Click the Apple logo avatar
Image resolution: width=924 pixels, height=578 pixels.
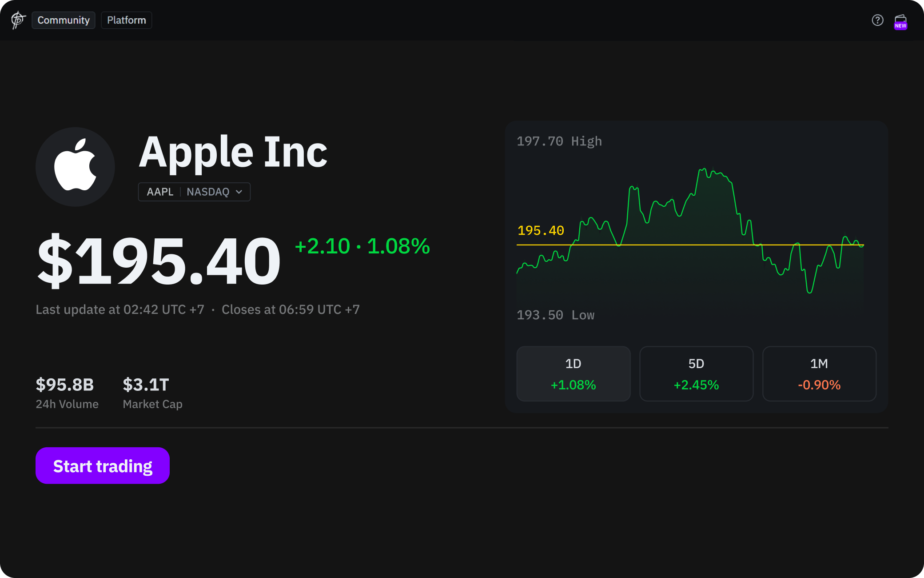[x=75, y=167]
